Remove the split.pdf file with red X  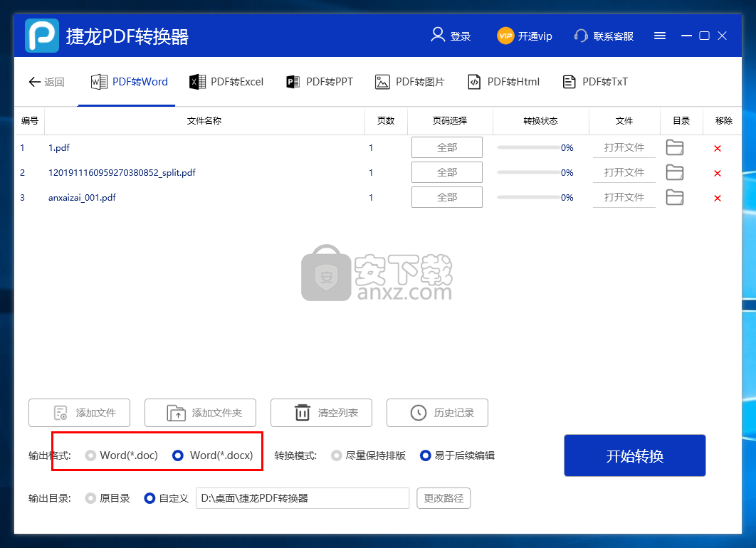[x=718, y=173]
